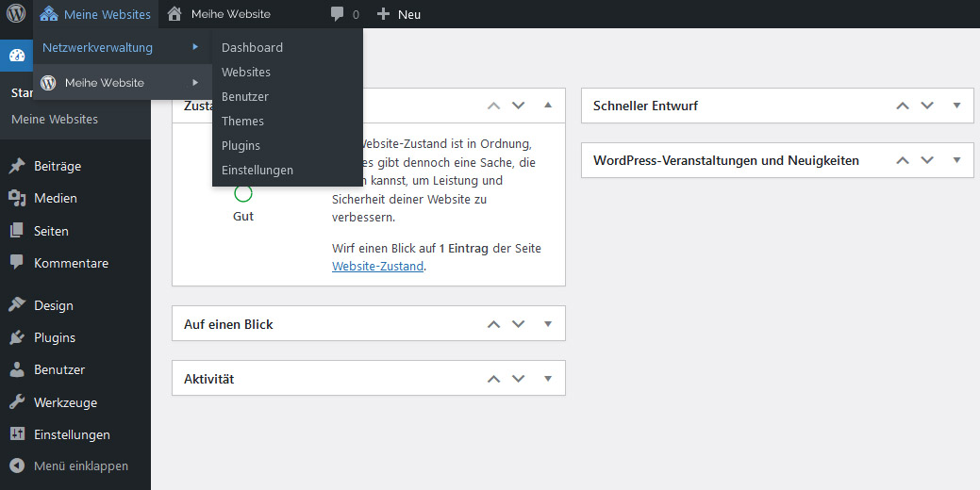Click the green Gut status circle
Screen dimensions: 980x490
[243, 193]
